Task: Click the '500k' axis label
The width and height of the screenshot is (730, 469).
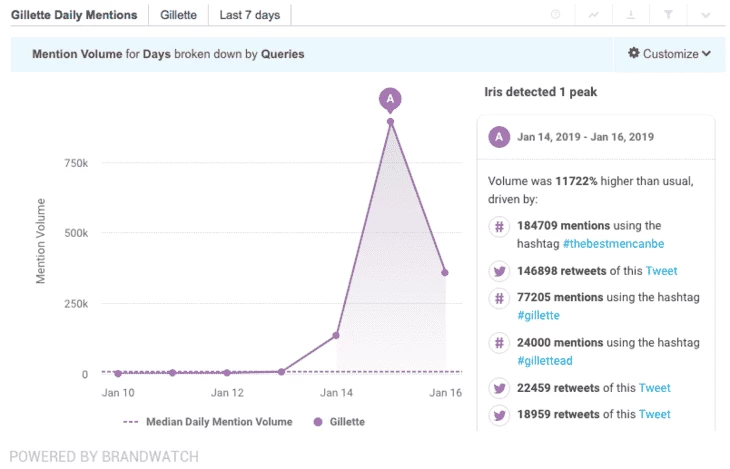Action: 76,233
